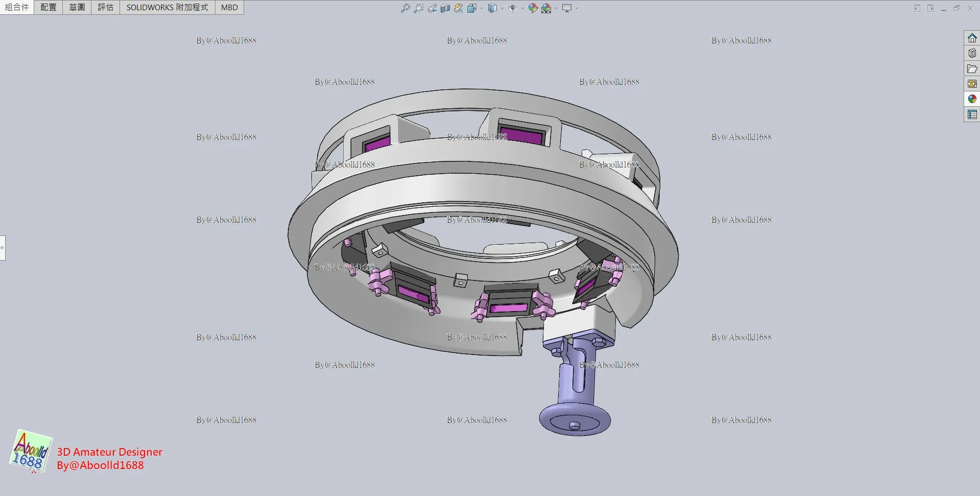980x496 pixels.
Task: Switch to the 配置 tab
Action: [49, 7]
